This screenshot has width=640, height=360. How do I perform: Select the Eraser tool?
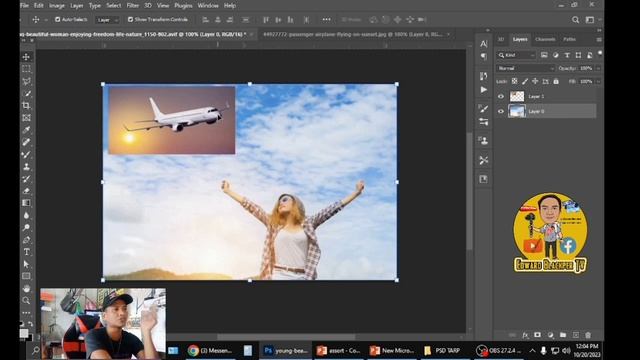(x=26, y=191)
